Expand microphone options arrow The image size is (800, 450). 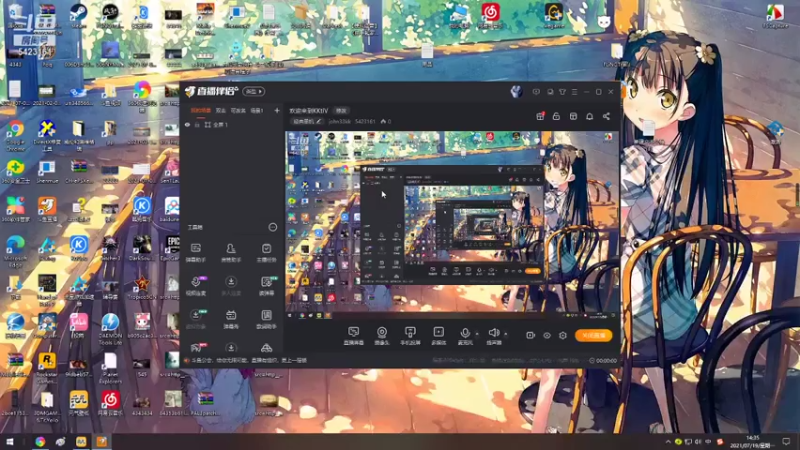[x=477, y=334]
